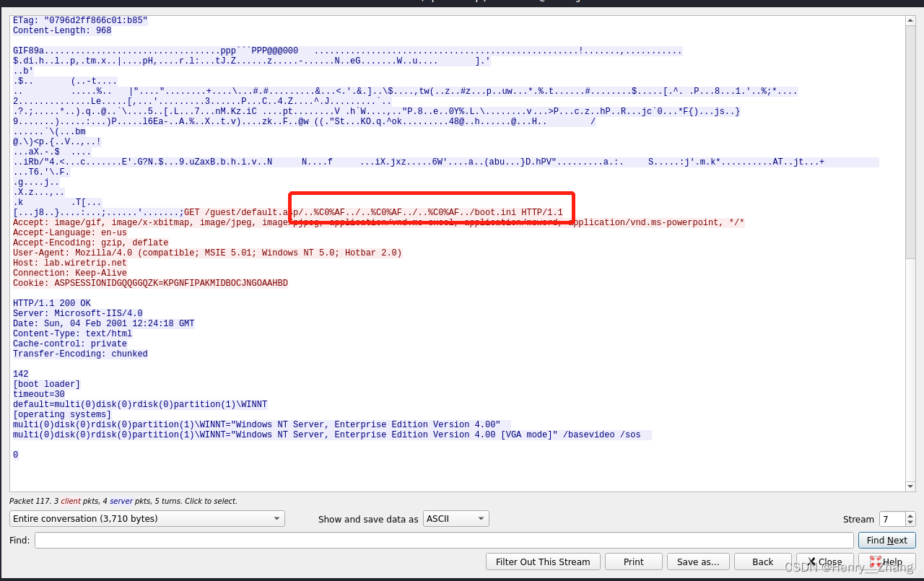Image resolution: width=924 pixels, height=581 pixels.
Task: Click the 'HTTP/1.1 200 OK' line
Action: click(x=52, y=303)
